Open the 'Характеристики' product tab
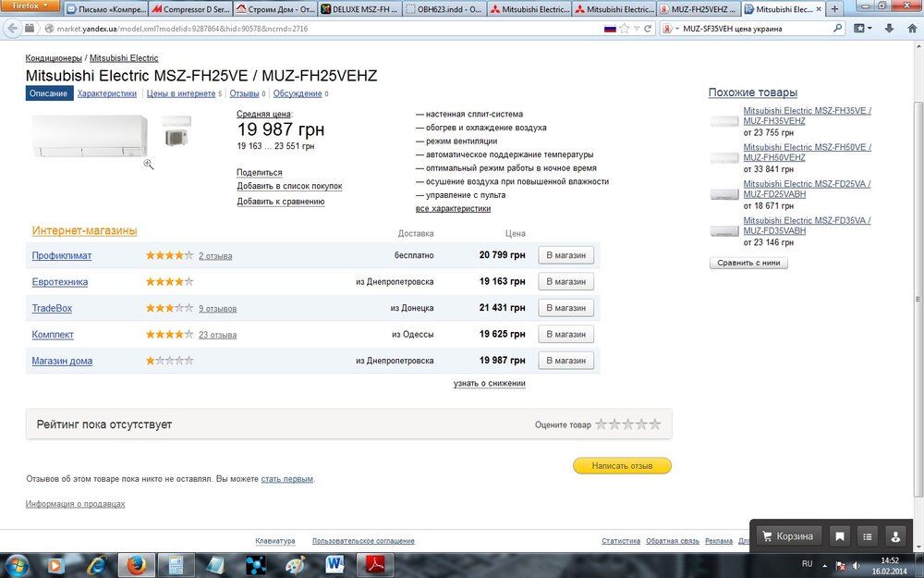The height and width of the screenshot is (578, 924). pos(106,93)
